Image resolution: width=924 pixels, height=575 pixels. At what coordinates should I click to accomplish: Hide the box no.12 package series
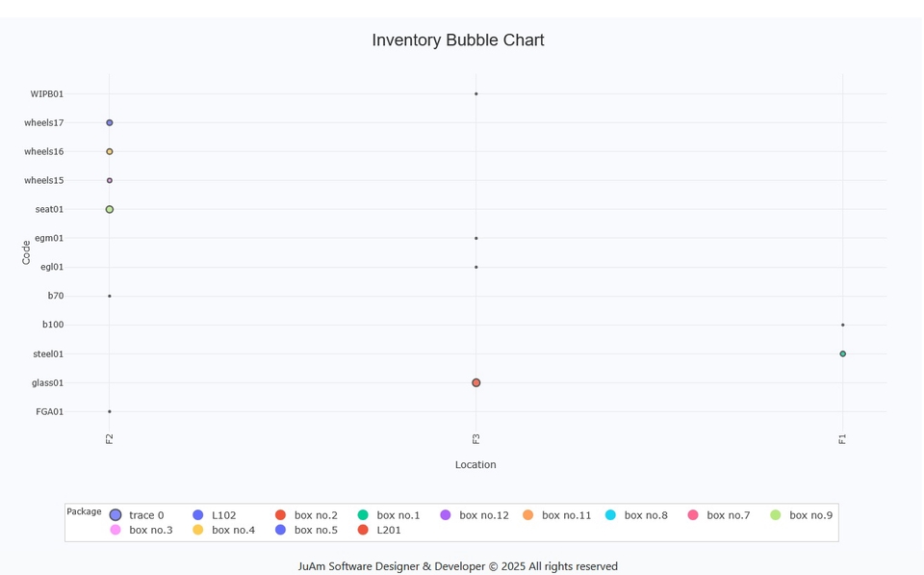click(x=483, y=515)
